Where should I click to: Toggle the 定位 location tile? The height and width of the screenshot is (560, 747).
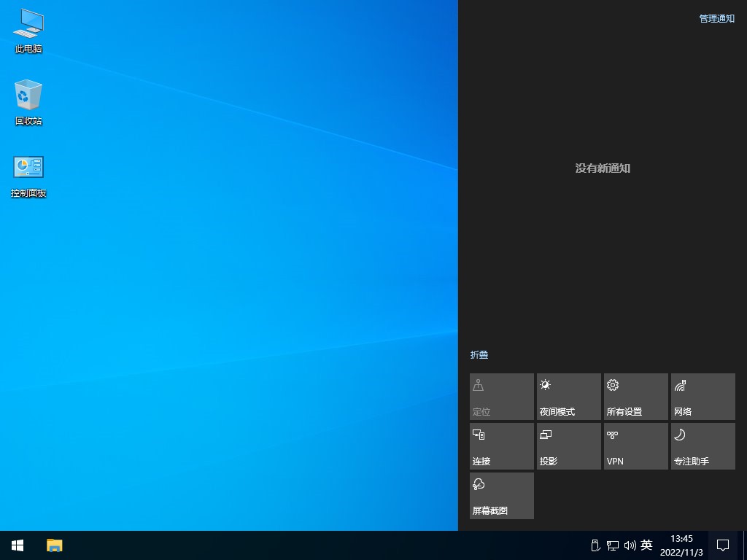point(501,397)
